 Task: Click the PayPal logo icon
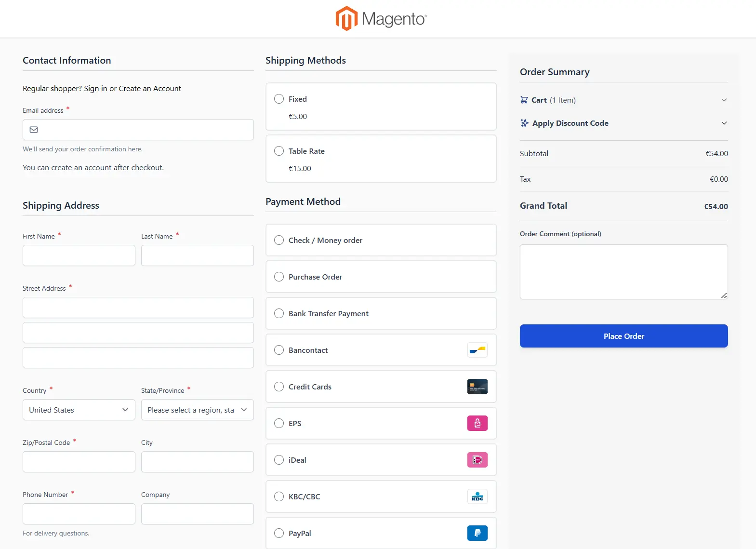[477, 533]
